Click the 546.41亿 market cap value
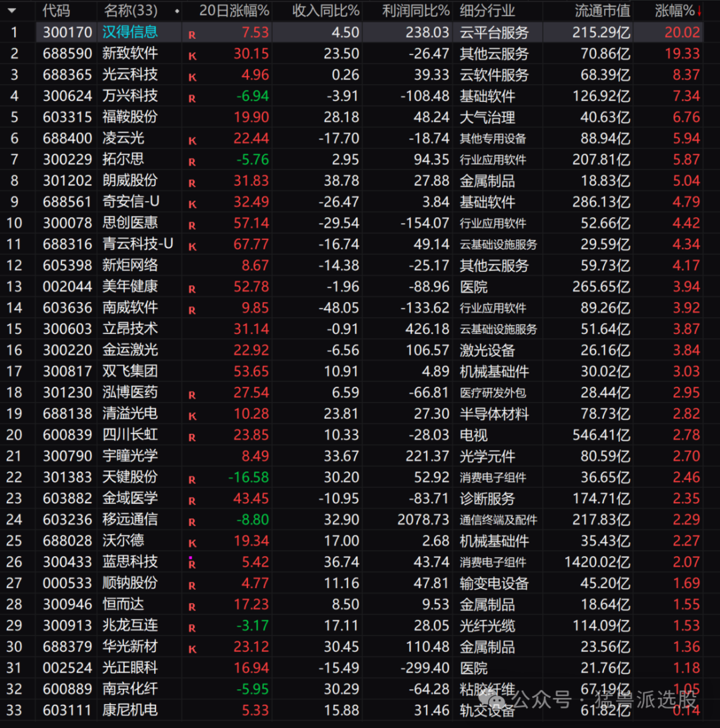Screen dimensions: 720x728 (x=601, y=435)
